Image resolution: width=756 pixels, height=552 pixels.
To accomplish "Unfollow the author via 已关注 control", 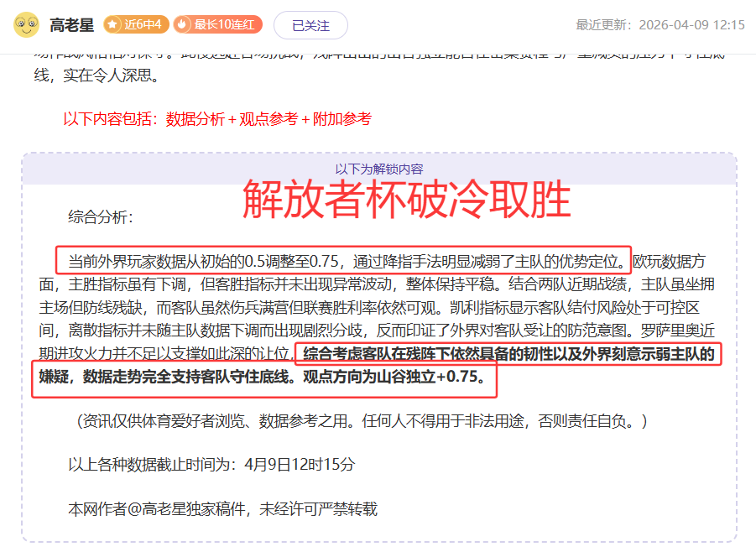I will tap(309, 24).
